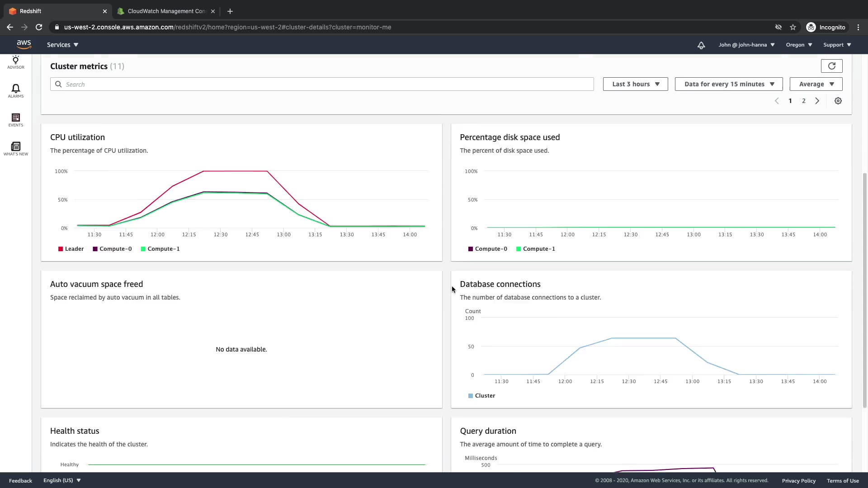Image resolution: width=868 pixels, height=488 pixels.
Task: Bookmark this page with star icon
Action: (793, 27)
